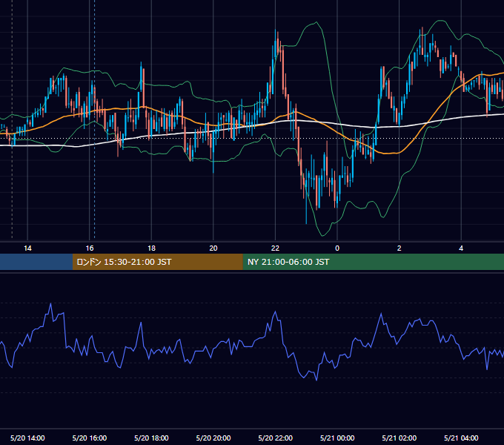Image resolution: width=504 pixels, height=445 pixels.
Task: Click the time axis label 18
Action: 151,248
